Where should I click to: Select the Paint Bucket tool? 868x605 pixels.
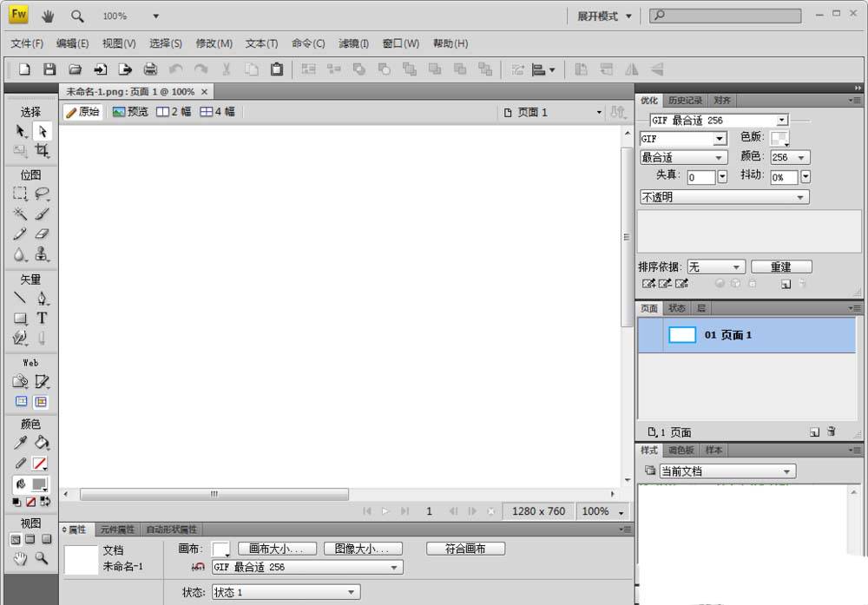[42, 443]
